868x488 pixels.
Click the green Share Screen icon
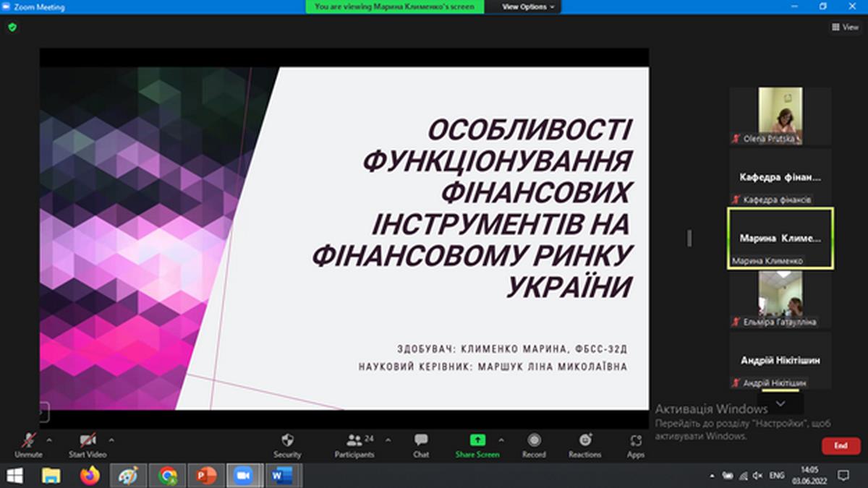pyautogui.click(x=477, y=440)
